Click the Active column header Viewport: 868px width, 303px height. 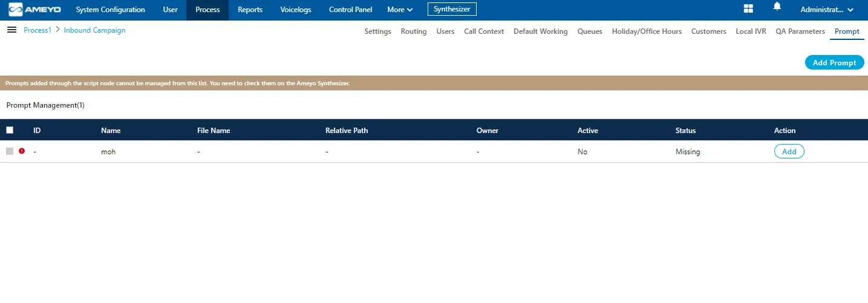click(x=588, y=130)
